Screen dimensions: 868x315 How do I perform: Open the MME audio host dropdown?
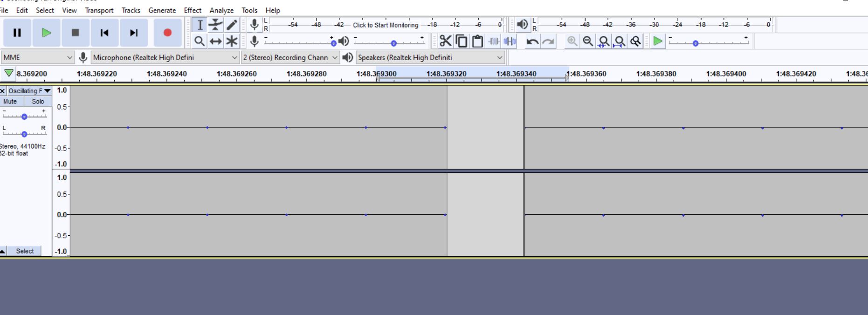point(38,57)
